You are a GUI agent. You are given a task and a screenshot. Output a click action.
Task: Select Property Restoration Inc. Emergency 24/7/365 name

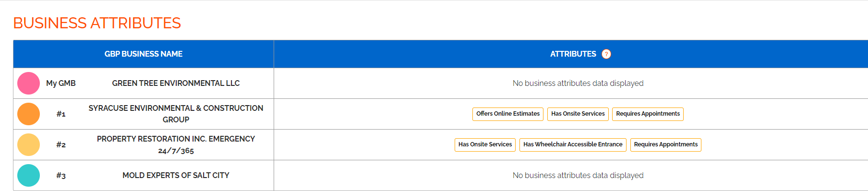(176, 144)
